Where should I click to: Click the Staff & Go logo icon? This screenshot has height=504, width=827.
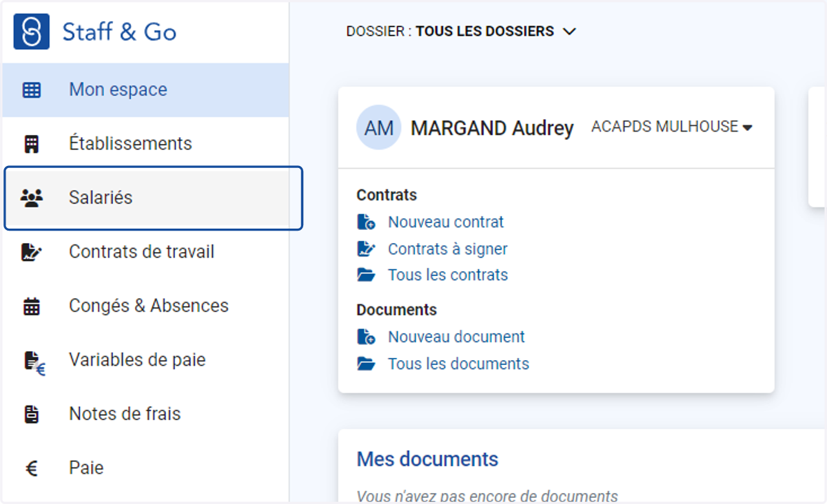tap(32, 32)
